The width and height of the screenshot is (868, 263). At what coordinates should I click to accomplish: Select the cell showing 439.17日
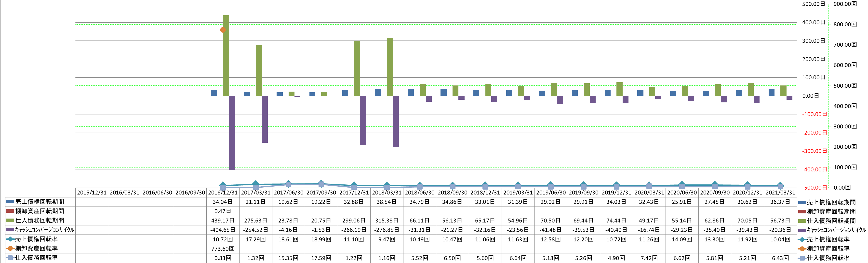pos(223,221)
